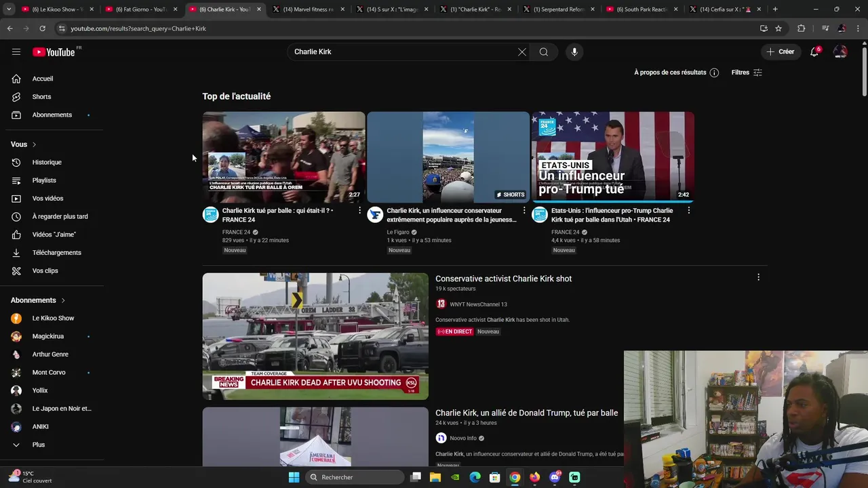Open a new browser tab
Viewport: 868px width, 488px height.
[775, 9]
